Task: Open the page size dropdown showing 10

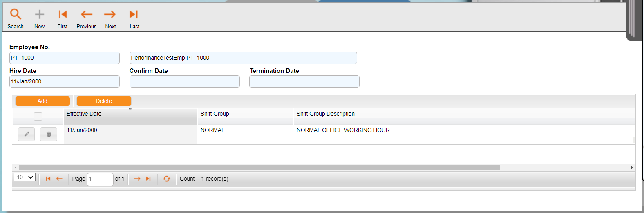Action: [25, 177]
